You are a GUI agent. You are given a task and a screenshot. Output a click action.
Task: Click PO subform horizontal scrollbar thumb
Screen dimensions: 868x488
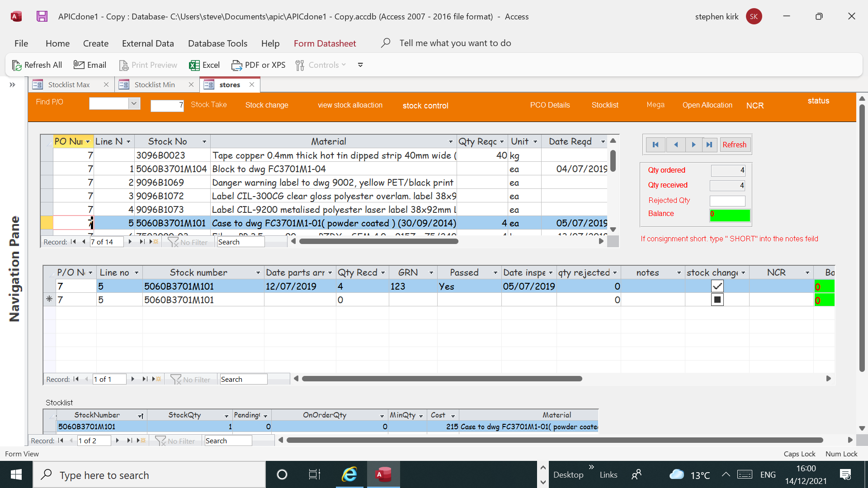pos(379,241)
